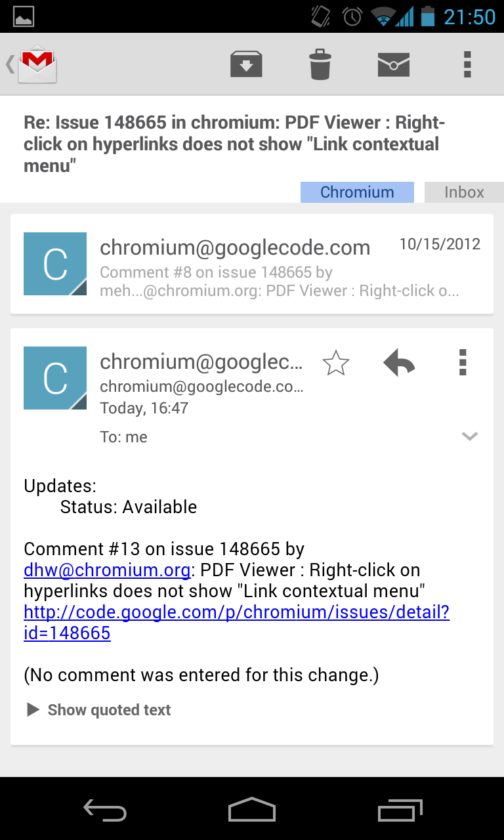Viewport: 504px width, 840px height.
Task: Star the message from chromium@googlecode
Action: [336, 363]
